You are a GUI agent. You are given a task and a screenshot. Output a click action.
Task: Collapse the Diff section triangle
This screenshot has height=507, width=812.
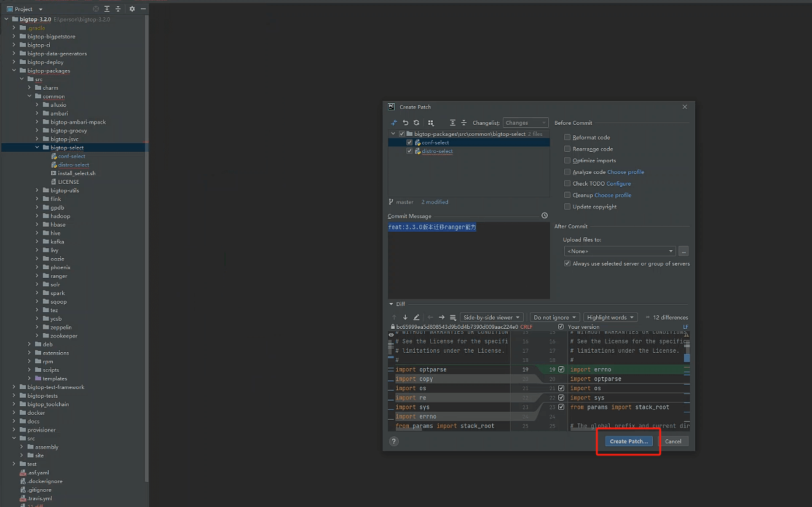point(392,304)
